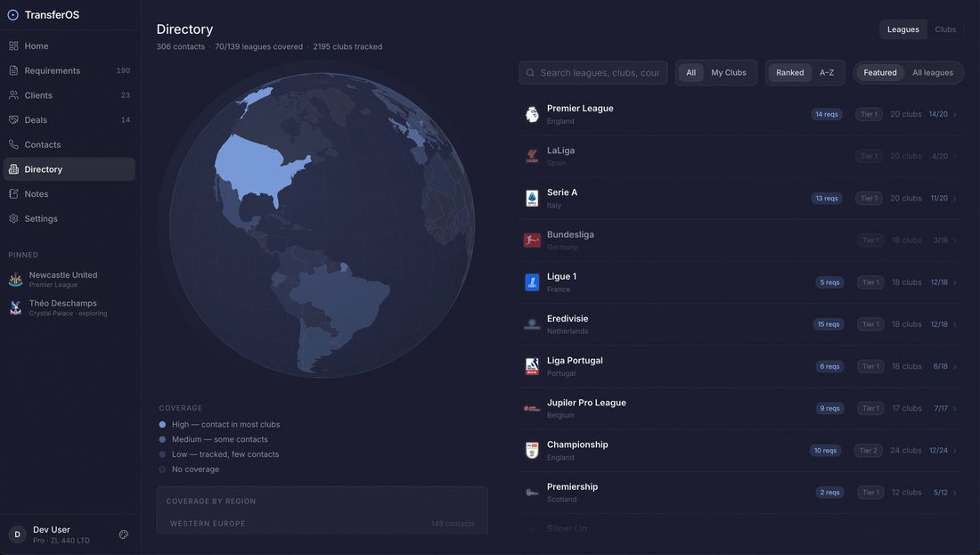Expand Premier League row chevron

point(955,114)
